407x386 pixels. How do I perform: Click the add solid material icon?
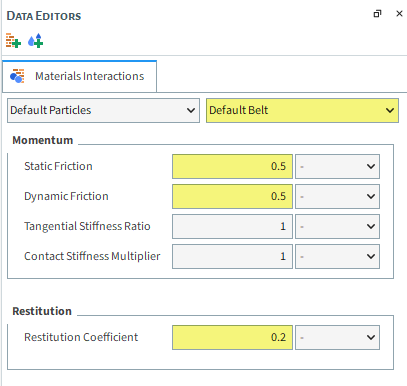coord(13,41)
